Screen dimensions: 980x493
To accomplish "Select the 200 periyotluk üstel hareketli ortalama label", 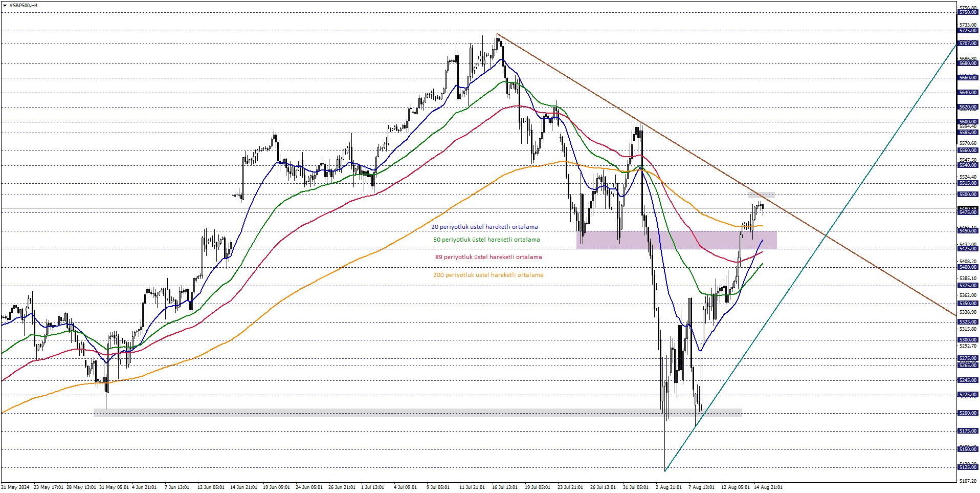I will 488,275.
